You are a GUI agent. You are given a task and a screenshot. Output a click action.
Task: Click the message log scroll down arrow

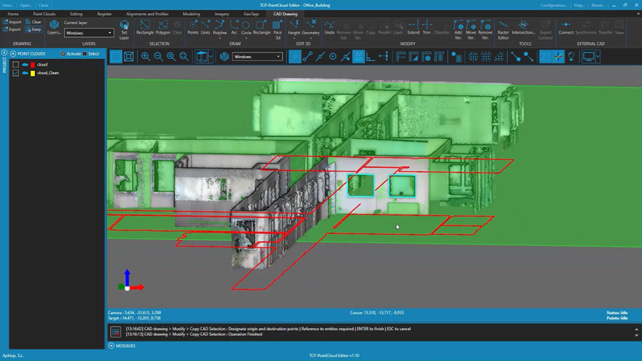636,335
